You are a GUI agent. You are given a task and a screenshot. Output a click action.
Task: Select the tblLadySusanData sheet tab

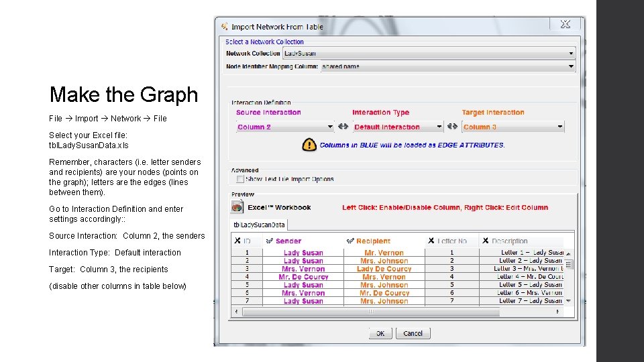(259, 225)
